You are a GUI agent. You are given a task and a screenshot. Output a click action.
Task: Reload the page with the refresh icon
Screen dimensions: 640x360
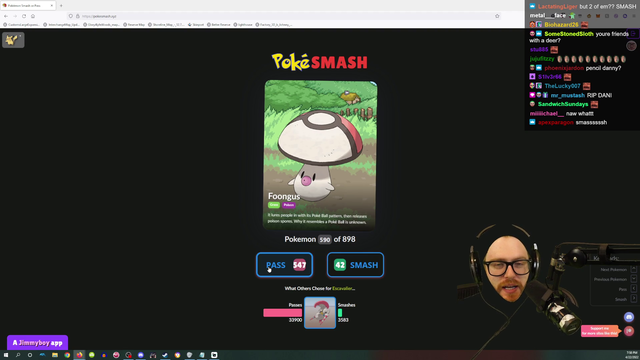point(24,16)
